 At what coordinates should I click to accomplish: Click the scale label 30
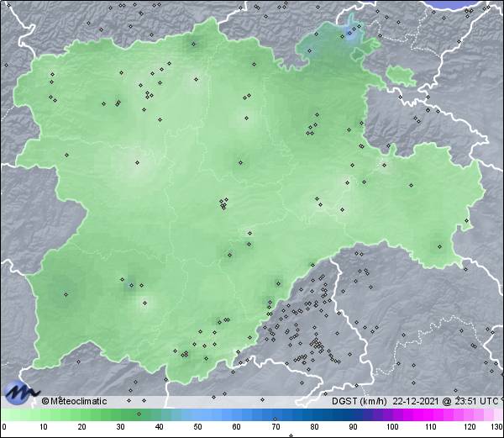coord(120,427)
